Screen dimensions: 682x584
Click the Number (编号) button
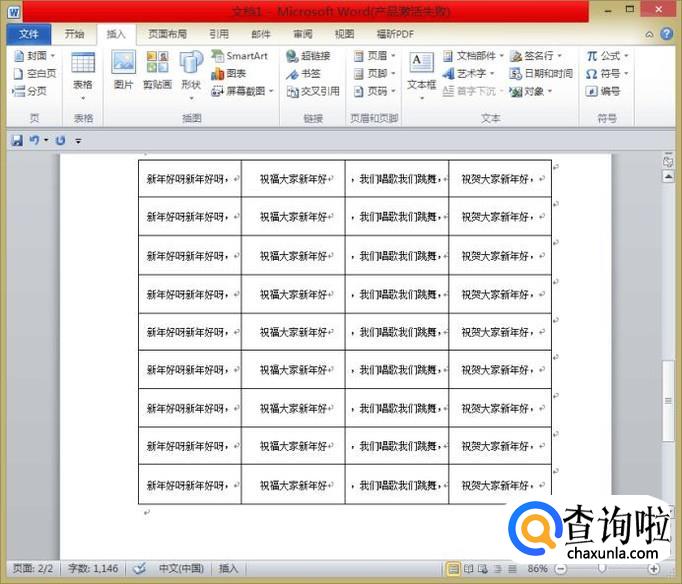click(603, 91)
